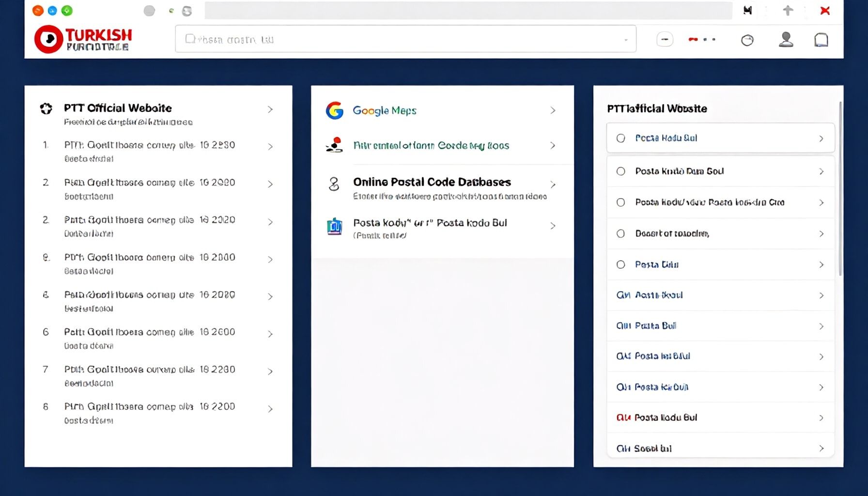
Task: Open the Google Maps link
Action: coord(385,110)
